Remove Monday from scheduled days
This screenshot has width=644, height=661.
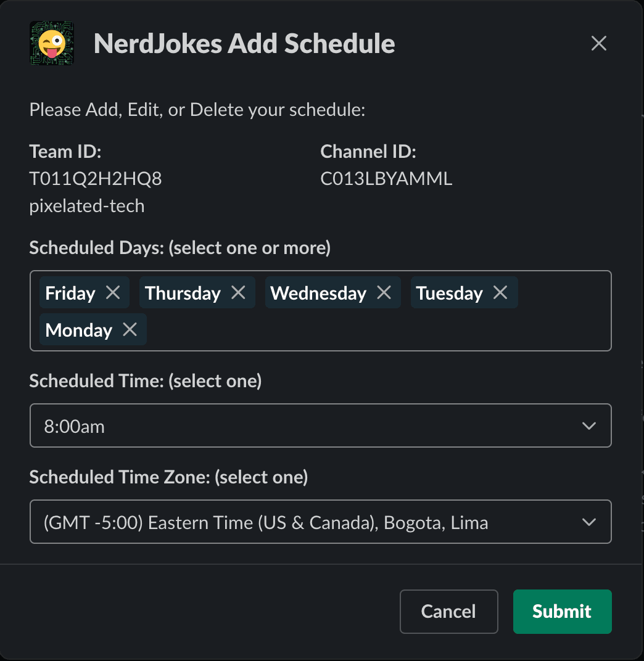(130, 330)
